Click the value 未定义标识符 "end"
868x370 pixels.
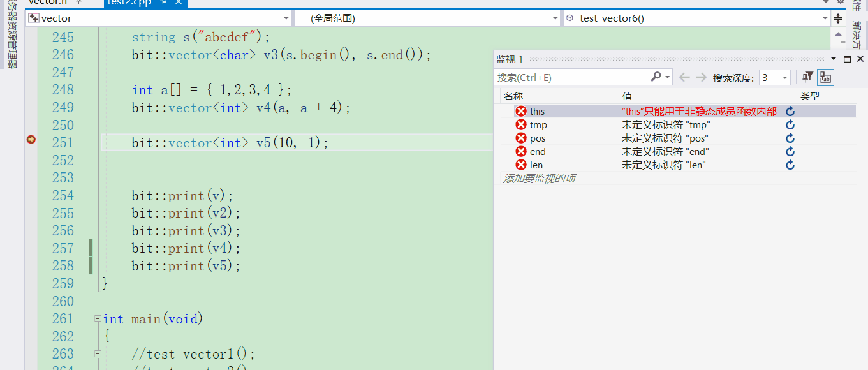coord(665,152)
